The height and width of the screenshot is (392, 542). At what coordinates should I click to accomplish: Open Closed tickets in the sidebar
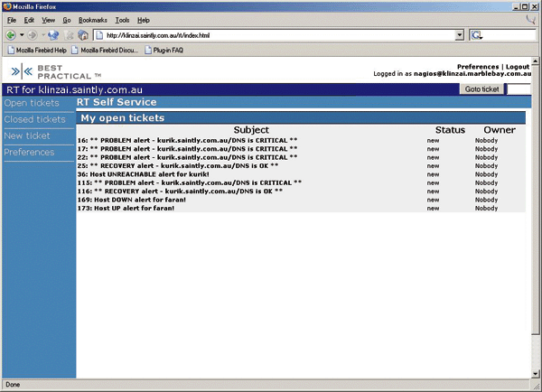pos(34,119)
